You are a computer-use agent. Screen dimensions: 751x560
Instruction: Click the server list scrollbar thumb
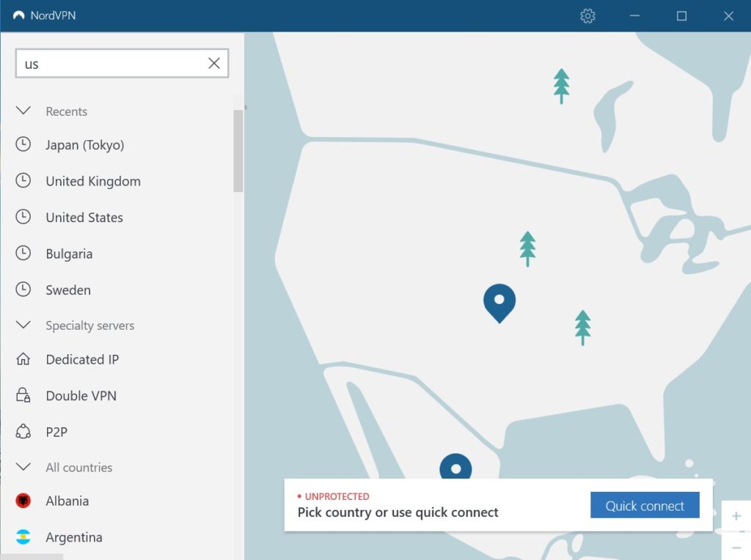pos(238,151)
